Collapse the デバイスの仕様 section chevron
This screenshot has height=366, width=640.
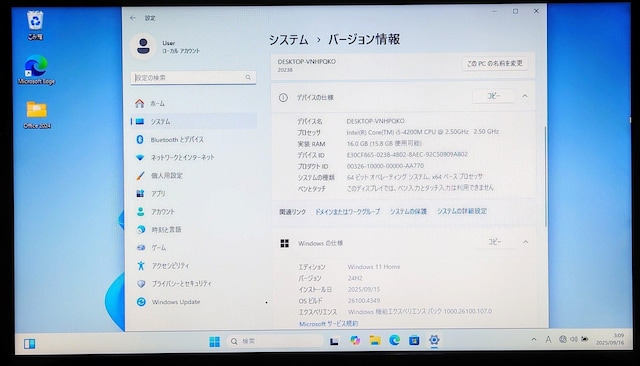click(x=525, y=96)
